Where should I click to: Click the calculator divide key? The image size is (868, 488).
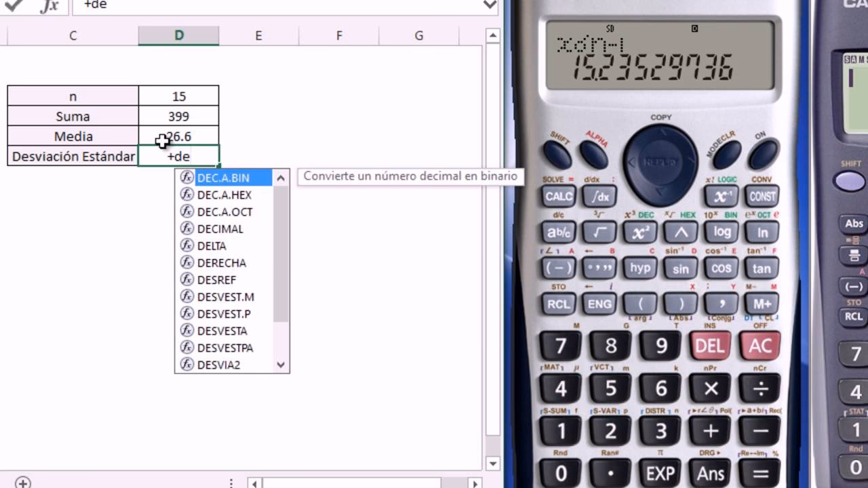point(760,389)
